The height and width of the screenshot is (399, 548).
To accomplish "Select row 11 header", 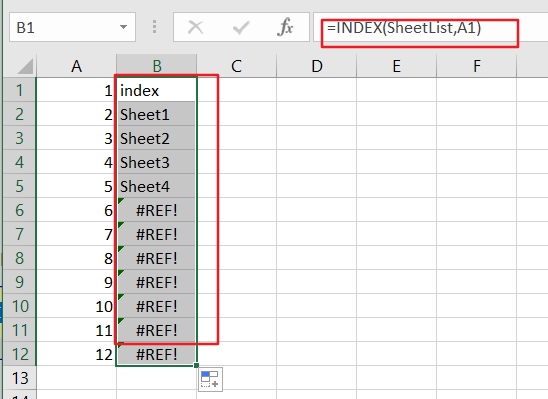I will pos(19,330).
